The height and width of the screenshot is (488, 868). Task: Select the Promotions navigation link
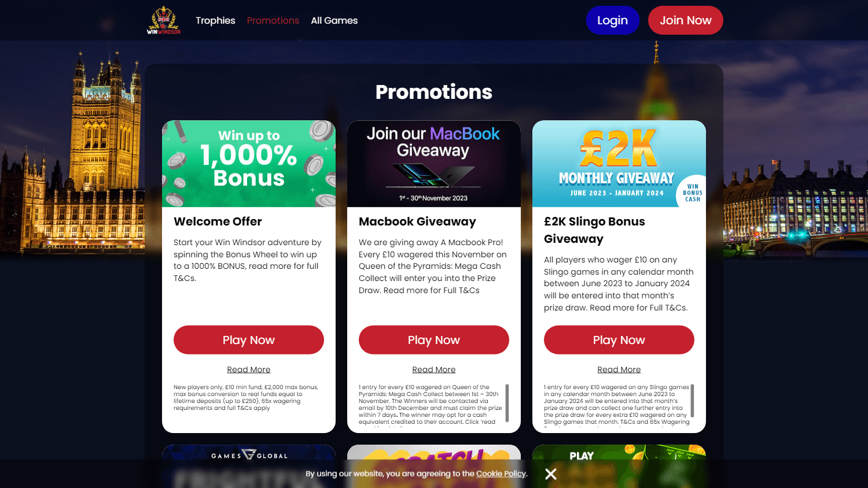coord(273,20)
